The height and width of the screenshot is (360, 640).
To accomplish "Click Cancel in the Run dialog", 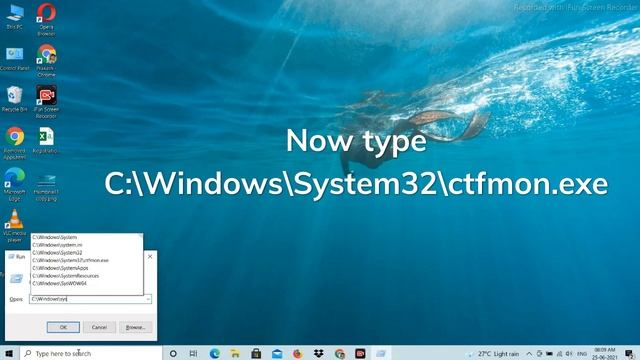I will click(99, 327).
